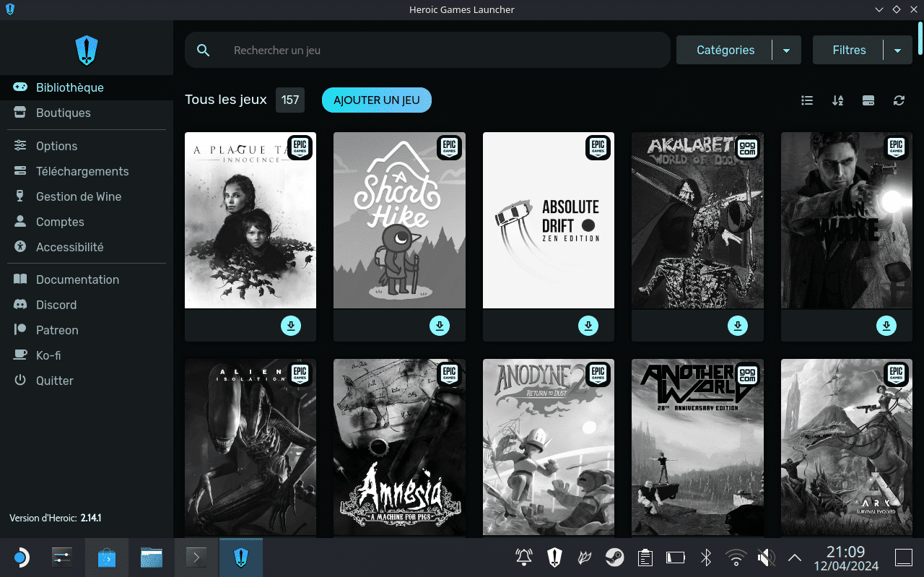
Task: Open Another World game cover
Action: click(697, 448)
